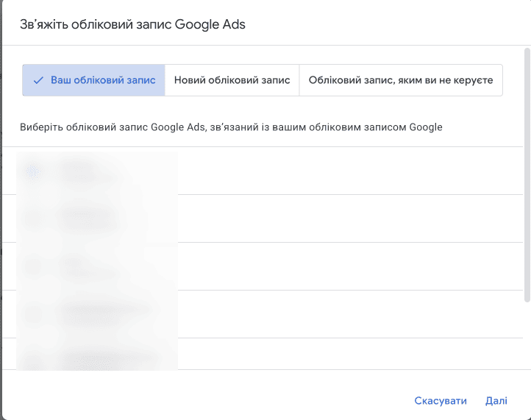Screen dimensions: 531x420
Task: Click the checkmark icon on the selected tab
Action: tap(38, 80)
